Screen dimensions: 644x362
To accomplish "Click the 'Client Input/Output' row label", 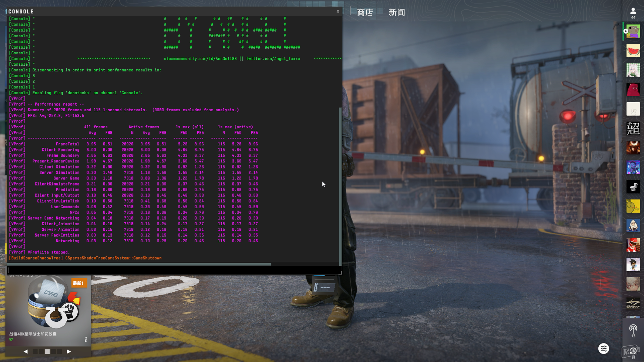I will tap(57, 195).
